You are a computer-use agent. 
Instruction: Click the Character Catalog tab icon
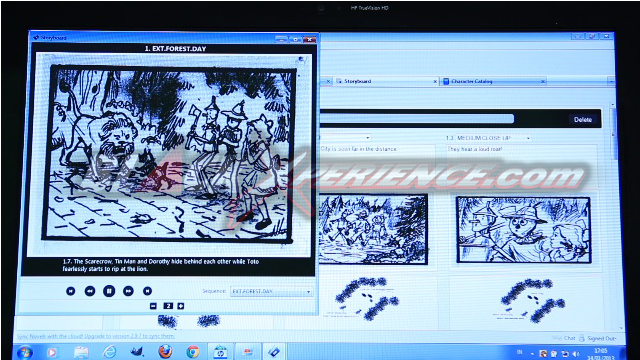pos(446,81)
